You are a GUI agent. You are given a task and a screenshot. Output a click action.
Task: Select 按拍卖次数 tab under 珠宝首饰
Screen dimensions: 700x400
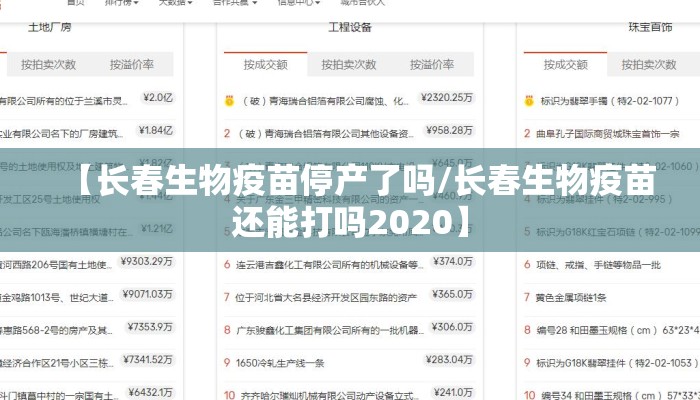pyautogui.click(x=649, y=65)
